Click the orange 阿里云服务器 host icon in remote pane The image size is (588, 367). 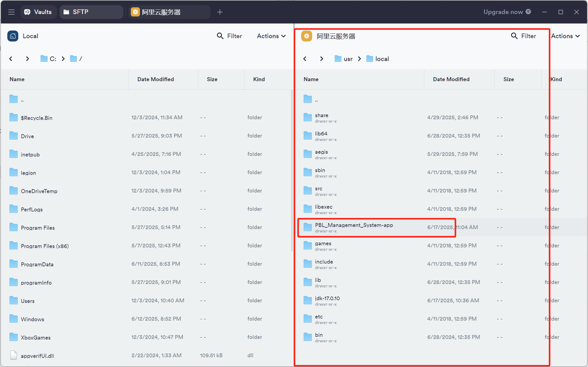[307, 36]
